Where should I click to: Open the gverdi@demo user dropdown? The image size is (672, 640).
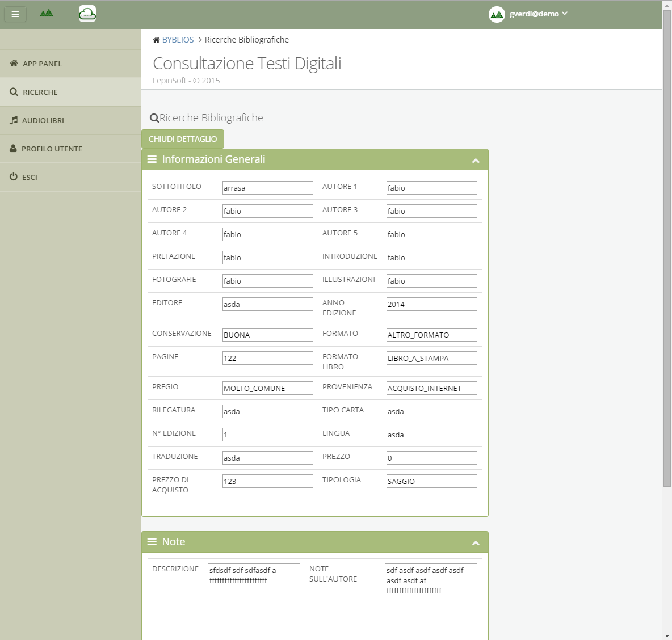point(538,14)
